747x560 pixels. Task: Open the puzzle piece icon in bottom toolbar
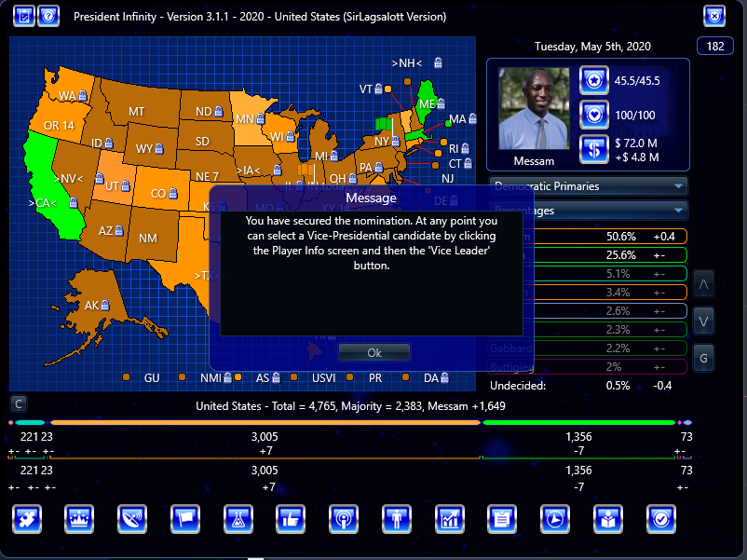pyautogui.click(x=27, y=519)
